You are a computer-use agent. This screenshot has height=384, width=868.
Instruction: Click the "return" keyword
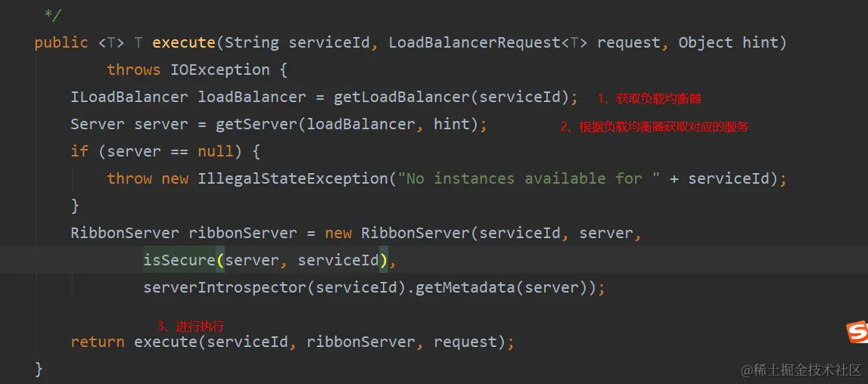click(x=98, y=342)
